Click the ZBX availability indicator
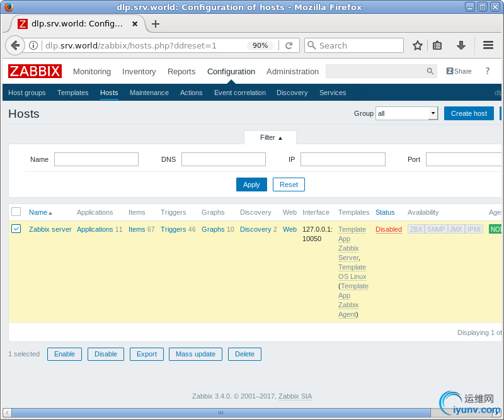Screen dimensions: 504x420 click(416, 229)
